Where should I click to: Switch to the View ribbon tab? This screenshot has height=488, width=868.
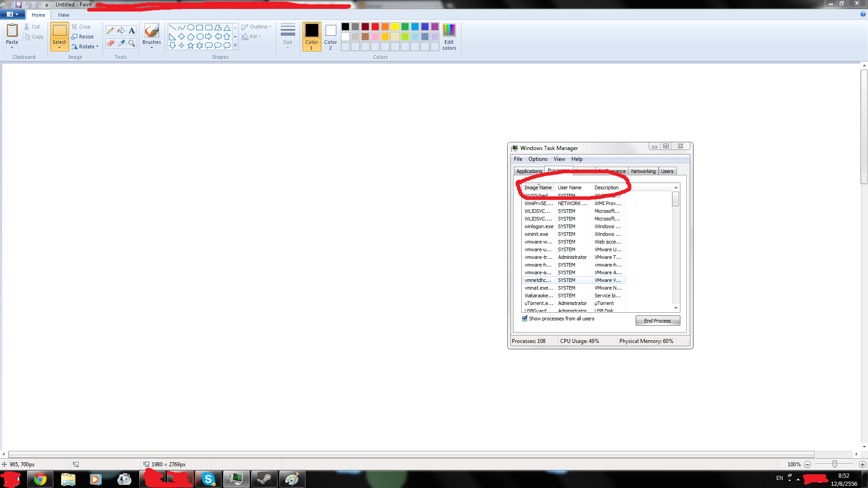coord(63,15)
